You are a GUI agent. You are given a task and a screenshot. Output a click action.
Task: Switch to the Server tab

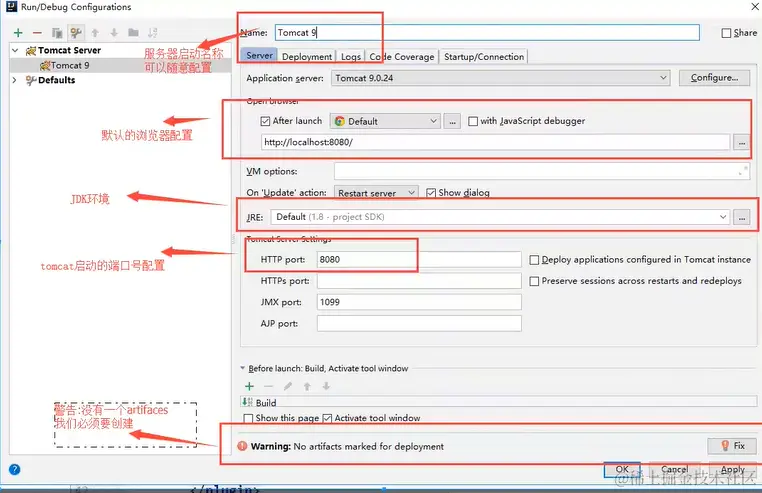pos(259,56)
